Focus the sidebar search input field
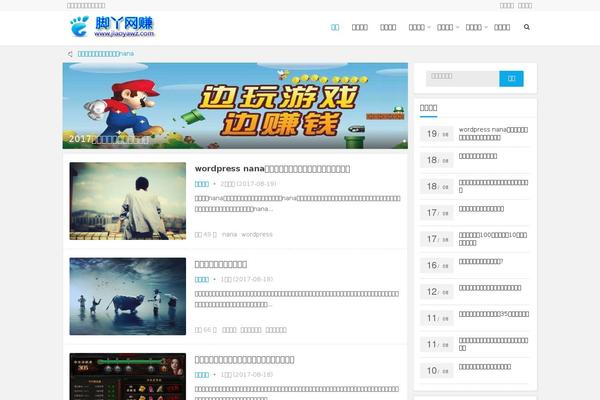 click(x=463, y=78)
